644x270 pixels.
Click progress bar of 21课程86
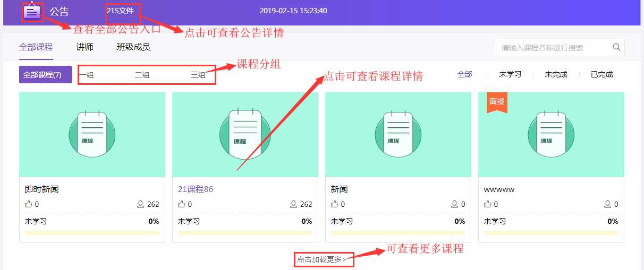(245, 233)
